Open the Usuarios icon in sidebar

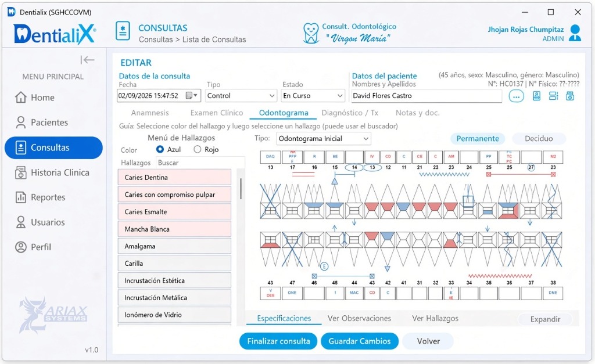[x=20, y=222]
